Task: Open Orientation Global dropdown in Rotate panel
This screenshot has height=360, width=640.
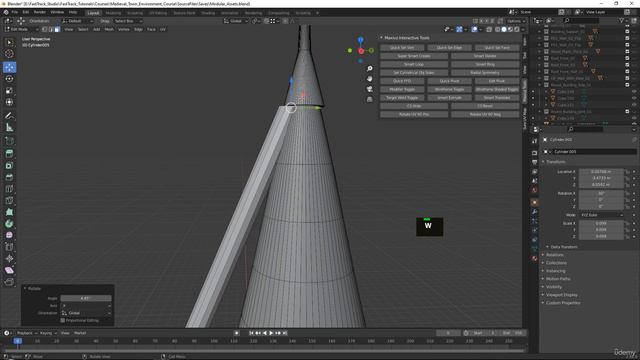Action: [86, 313]
